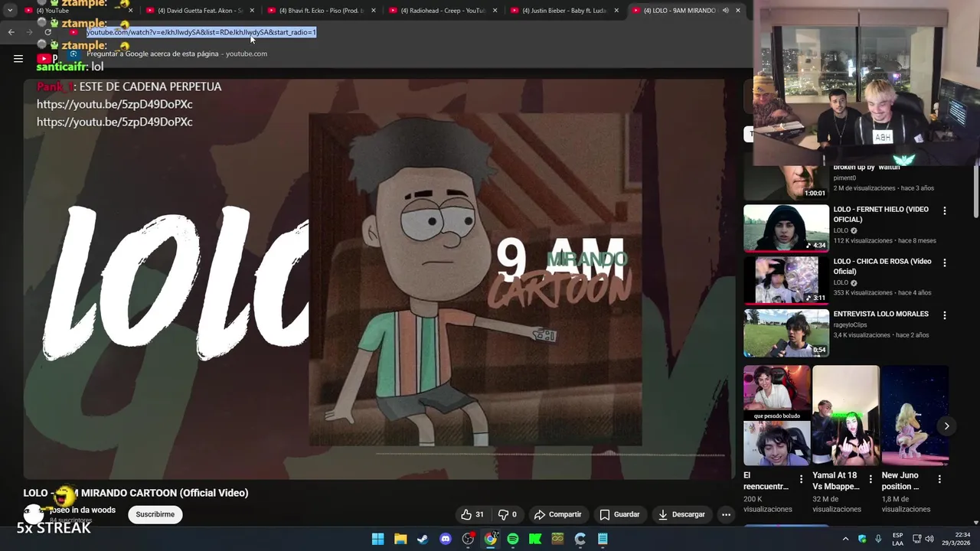The height and width of the screenshot is (551, 980).
Task: Mute the LOLO tab via speaker icon
Action: coord(725,11)
